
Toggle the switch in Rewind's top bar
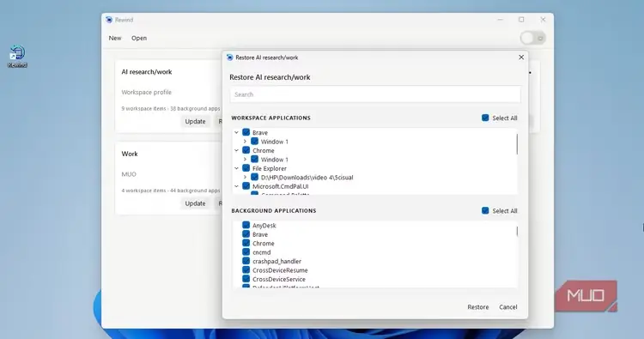[532, 38]
